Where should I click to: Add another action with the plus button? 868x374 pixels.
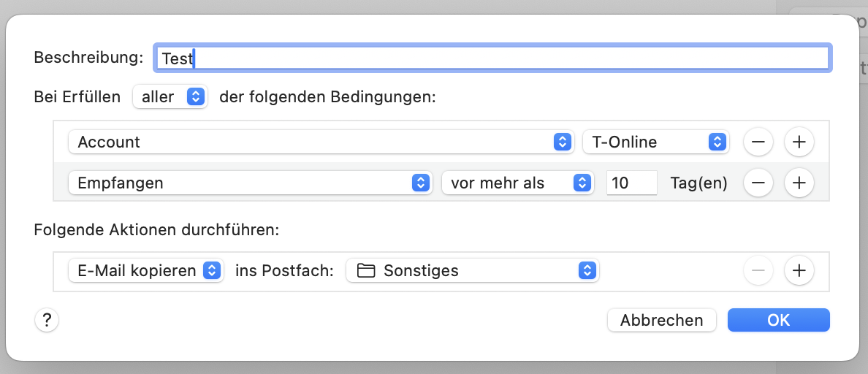799,271
